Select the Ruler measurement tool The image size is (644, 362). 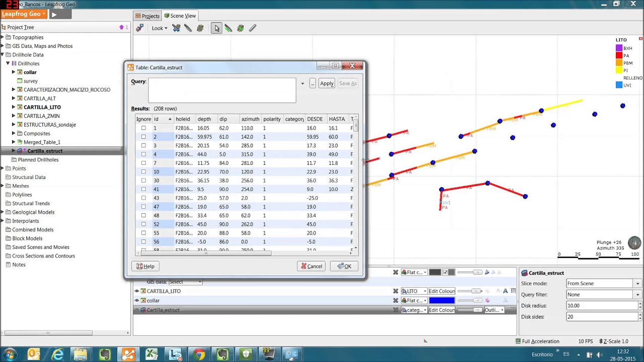click(x=253, y=28)
